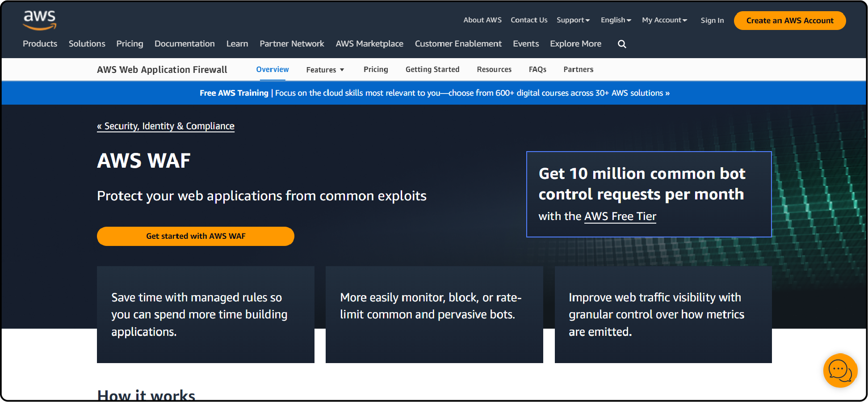The width and height of the screenshot is (868, 402).
Task: Select the Overview tab
Action: click(x=273, y=70)
